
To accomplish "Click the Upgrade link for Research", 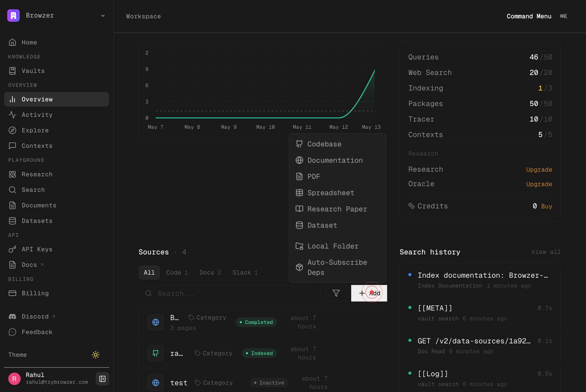I will pyautogui.click(x=539, y=170).
